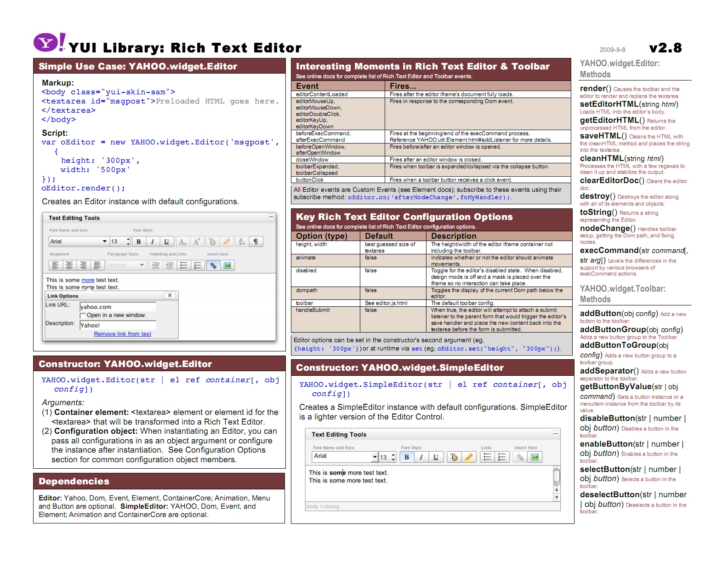This screenshot has height=563, width=728.
Task: Click the SimpleEditor text area scrollbar down arrow
Action: pyautogui.click(x=557, y=497)
